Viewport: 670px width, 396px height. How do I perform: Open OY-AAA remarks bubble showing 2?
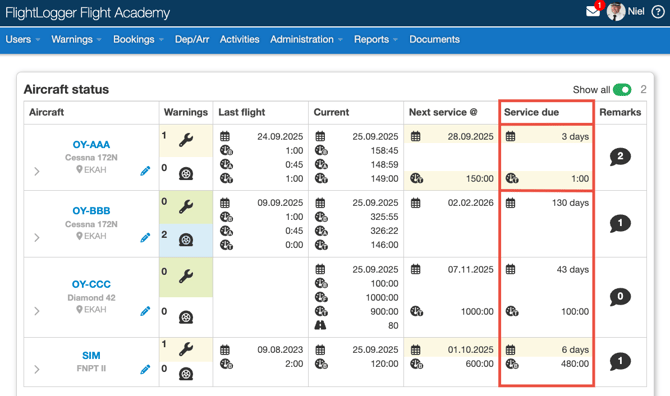(620, 157)
